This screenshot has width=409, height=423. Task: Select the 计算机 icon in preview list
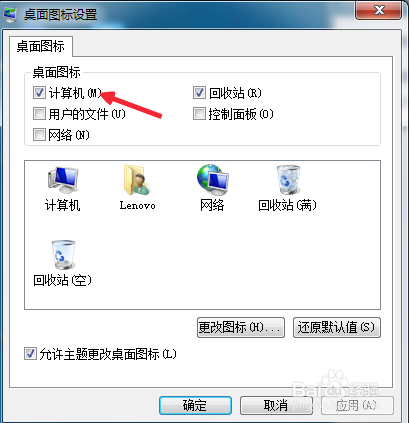point(63,189)
